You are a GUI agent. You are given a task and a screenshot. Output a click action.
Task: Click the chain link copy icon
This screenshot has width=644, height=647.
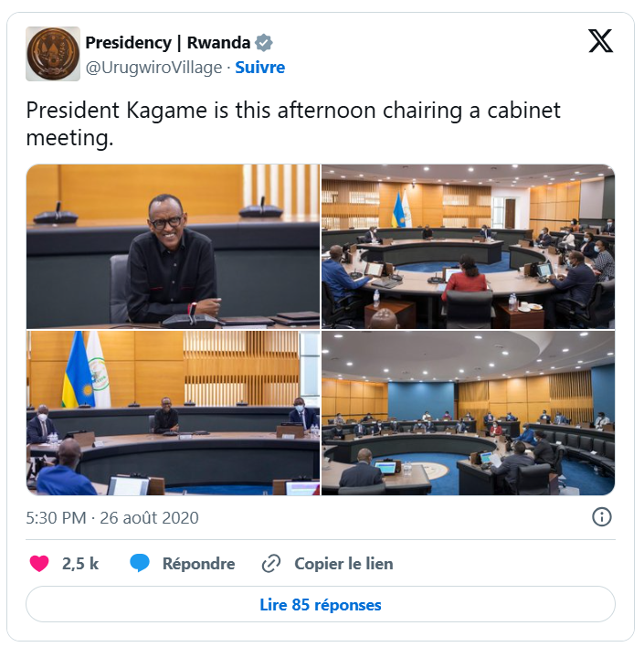click(x=271, y=564)
